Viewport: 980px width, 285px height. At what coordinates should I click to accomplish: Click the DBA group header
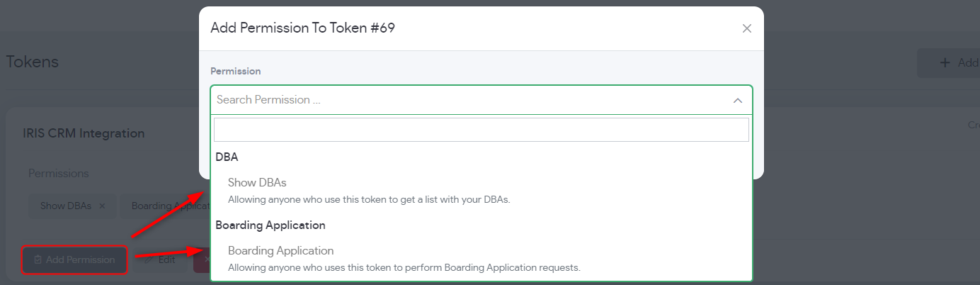click(227, 157)
